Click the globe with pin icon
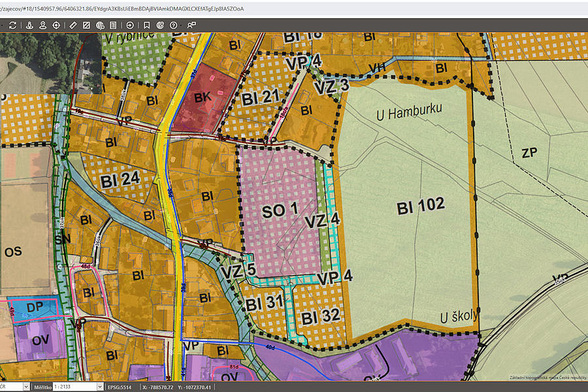Viewport: 588px width, 392px height. [x=160, y=25]
